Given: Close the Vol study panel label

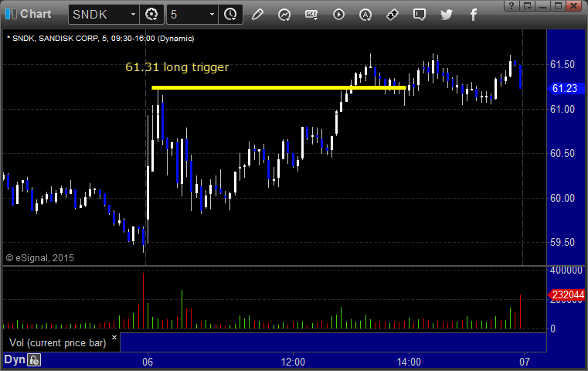Looking at the screenshot, I should [114, 337].
